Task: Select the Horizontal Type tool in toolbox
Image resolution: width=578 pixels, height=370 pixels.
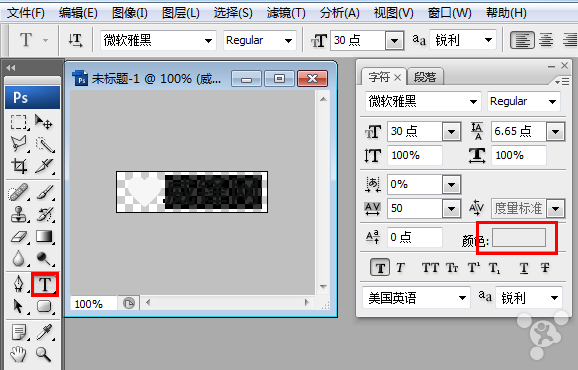Action: click(x=45, y=284)
